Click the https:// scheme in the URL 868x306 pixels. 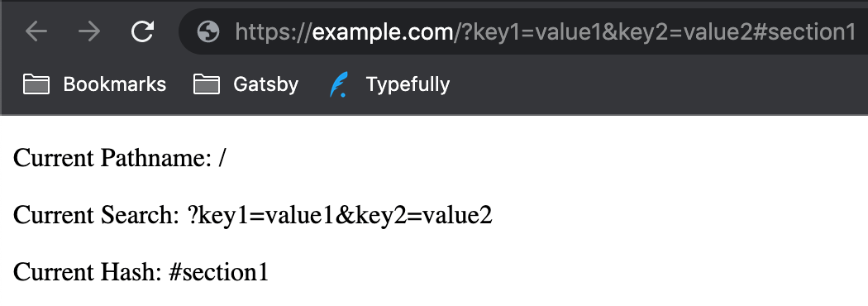(x=274, y=32)
